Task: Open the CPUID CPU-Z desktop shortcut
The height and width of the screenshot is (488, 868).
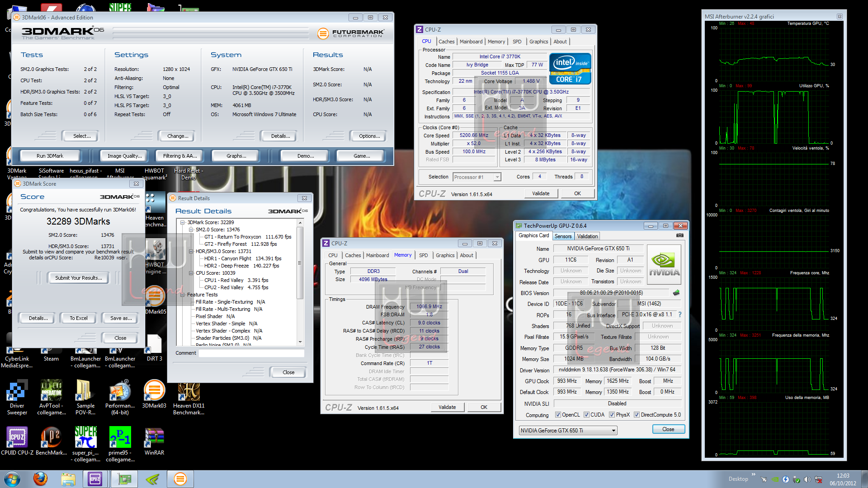Action: pyautogui.click(x=17, y=441)
